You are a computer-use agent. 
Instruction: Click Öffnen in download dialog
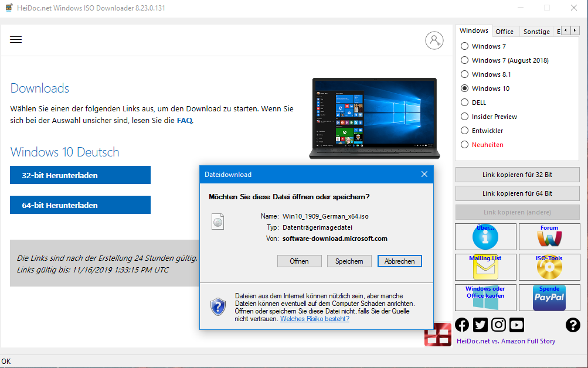299,261
